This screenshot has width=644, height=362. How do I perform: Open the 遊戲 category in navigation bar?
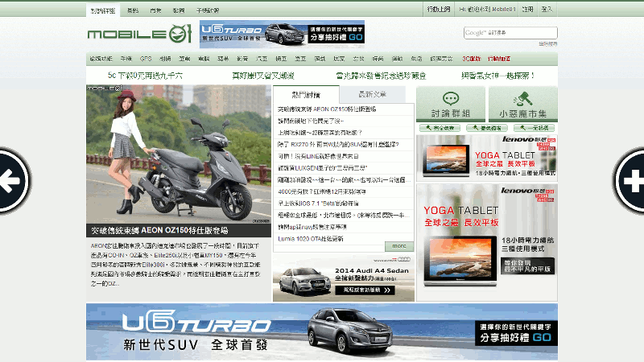coord(320,59)
